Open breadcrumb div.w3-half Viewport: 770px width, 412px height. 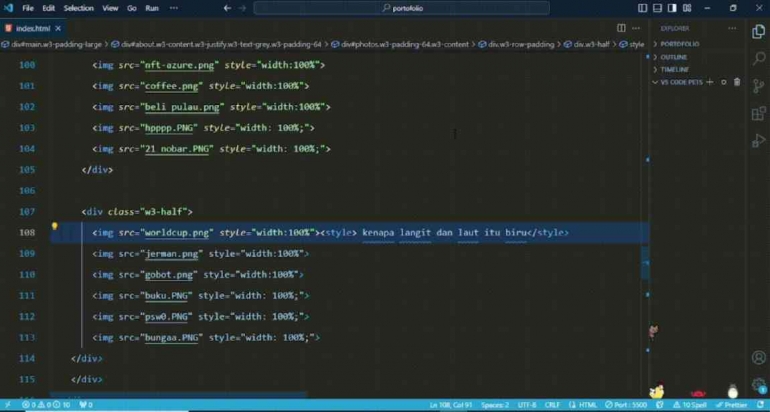pyautogui.click(x=587, y=44)
